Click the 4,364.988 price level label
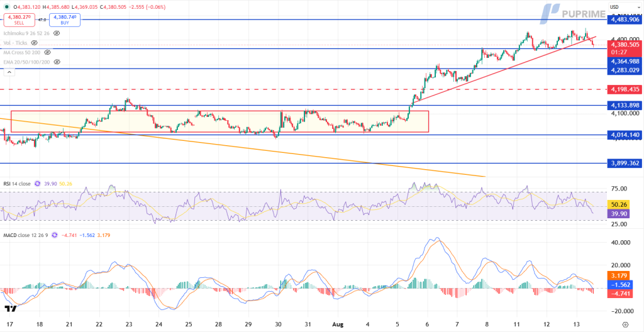644x332 pixels. pos(625,61)
